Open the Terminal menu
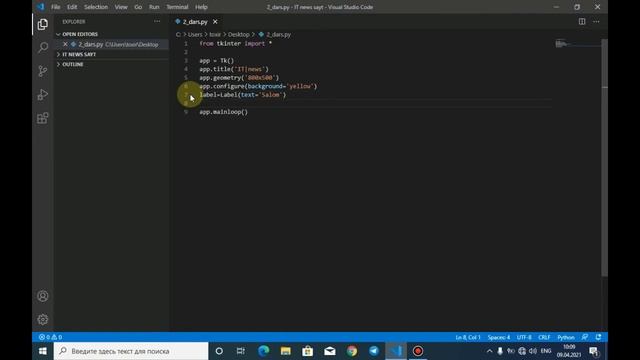This screenshot has height=360, width=640. (177, 7)
